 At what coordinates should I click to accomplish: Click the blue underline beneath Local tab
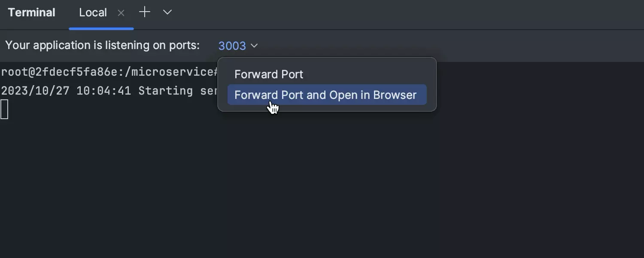pyautogui.click(x=101, y=29)
